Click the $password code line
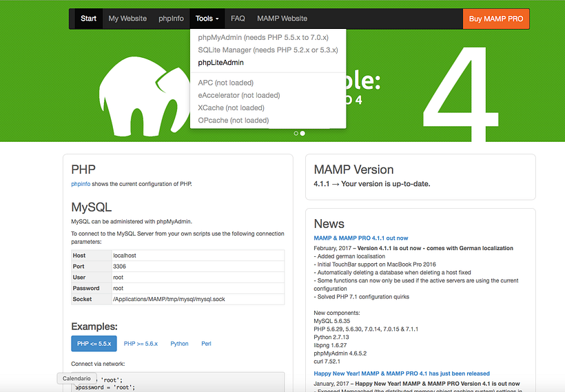 pyautogui.click(x=105, y=388)
